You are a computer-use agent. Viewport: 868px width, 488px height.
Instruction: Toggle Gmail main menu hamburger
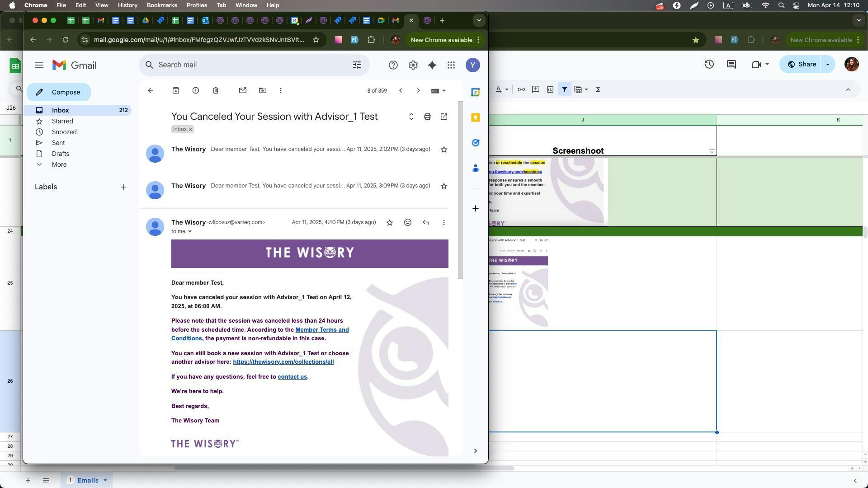(39, 65)
